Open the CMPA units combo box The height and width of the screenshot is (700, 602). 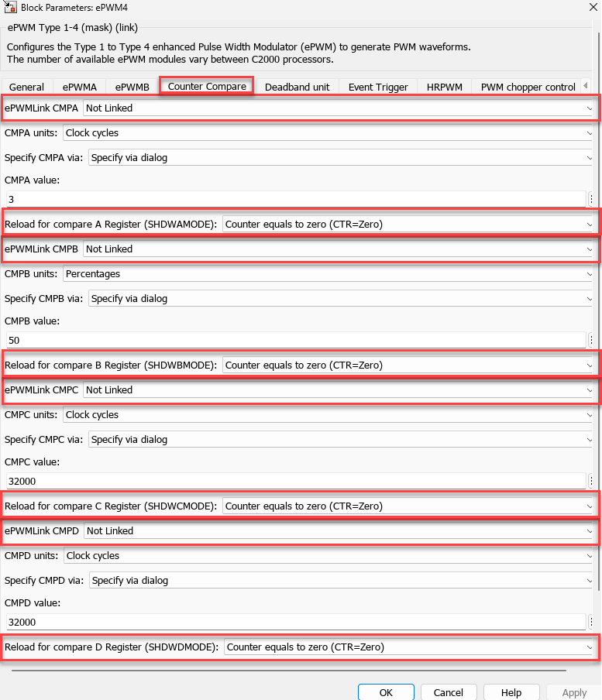pyautogui.click(x=328, y=133)
